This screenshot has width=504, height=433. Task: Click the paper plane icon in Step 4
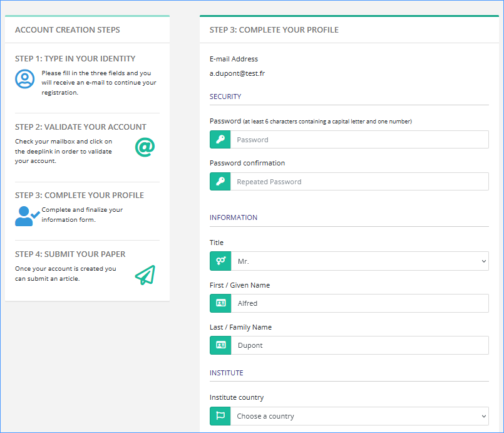pyautogui.click(x=145, y=275)
